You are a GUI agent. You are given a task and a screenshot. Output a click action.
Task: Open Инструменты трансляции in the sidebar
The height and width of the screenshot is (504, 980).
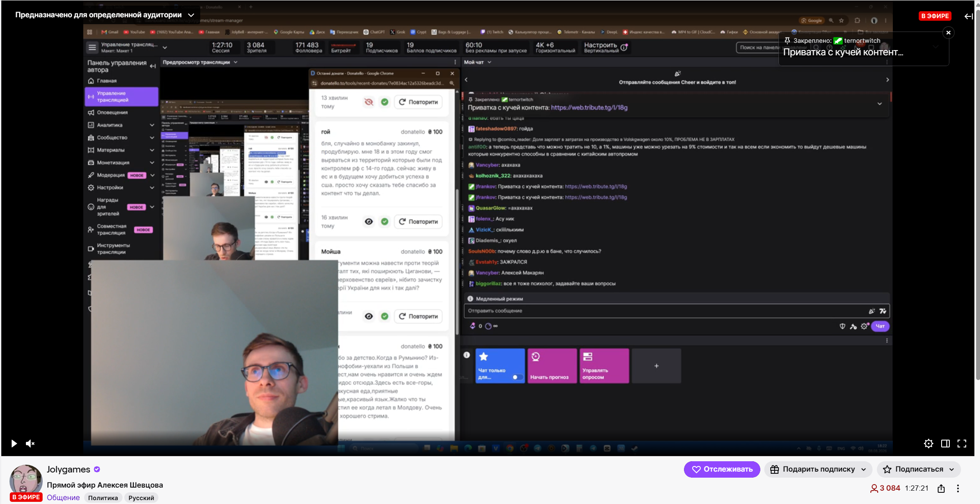[122, 249]
